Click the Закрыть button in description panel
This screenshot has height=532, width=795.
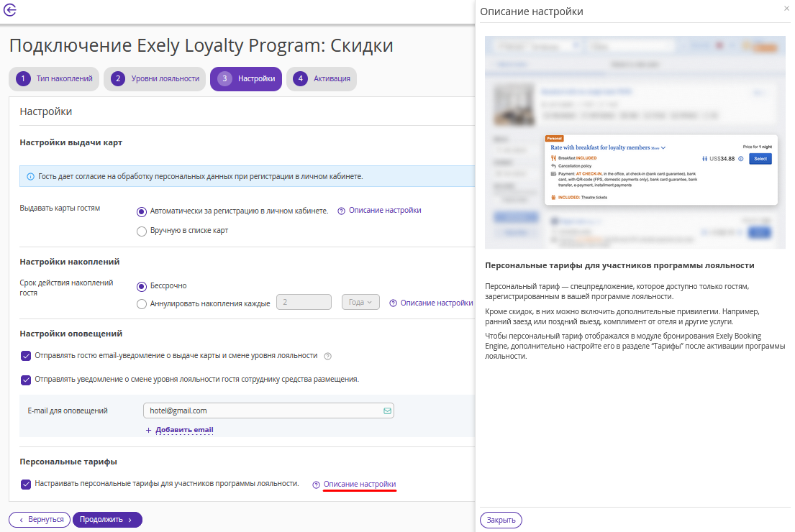pyautogui.click(x=501, y=520)
